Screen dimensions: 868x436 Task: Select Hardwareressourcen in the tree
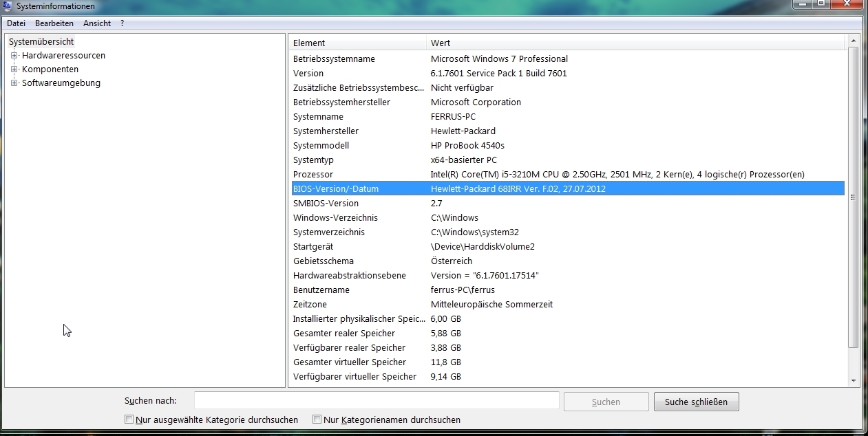pos(63,56)
